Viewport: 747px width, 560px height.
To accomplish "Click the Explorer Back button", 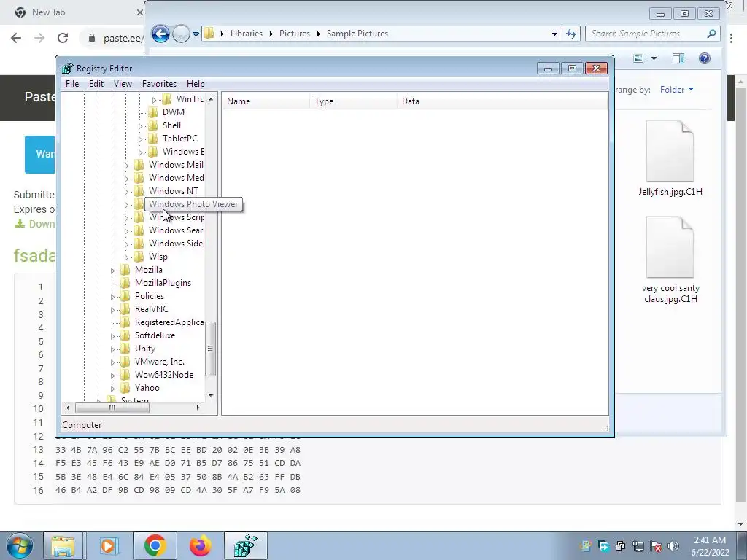I will [160, 34].
